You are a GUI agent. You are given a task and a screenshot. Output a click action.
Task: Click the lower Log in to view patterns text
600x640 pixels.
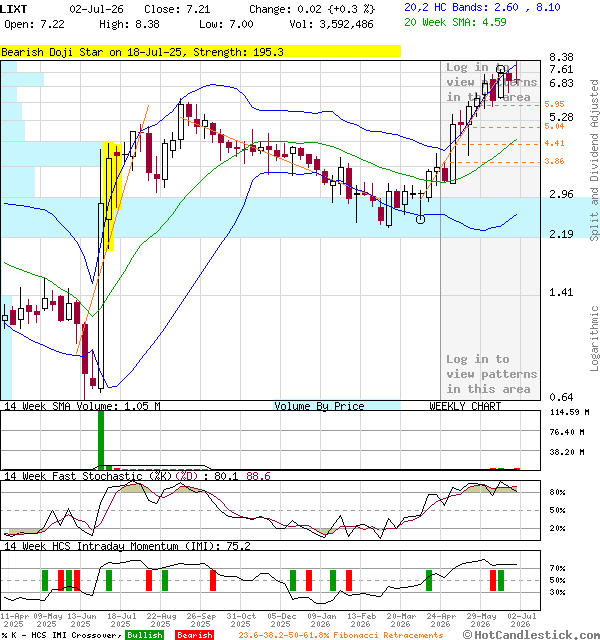[491, 374]
